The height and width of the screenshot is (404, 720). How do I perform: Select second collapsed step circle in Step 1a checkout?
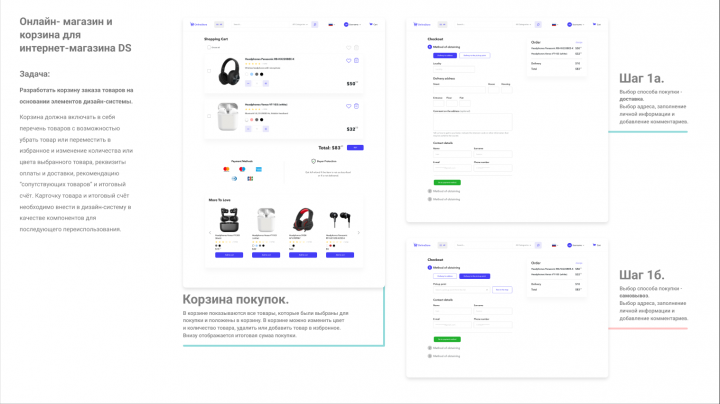pyautogui.click(x=430, y=191)
